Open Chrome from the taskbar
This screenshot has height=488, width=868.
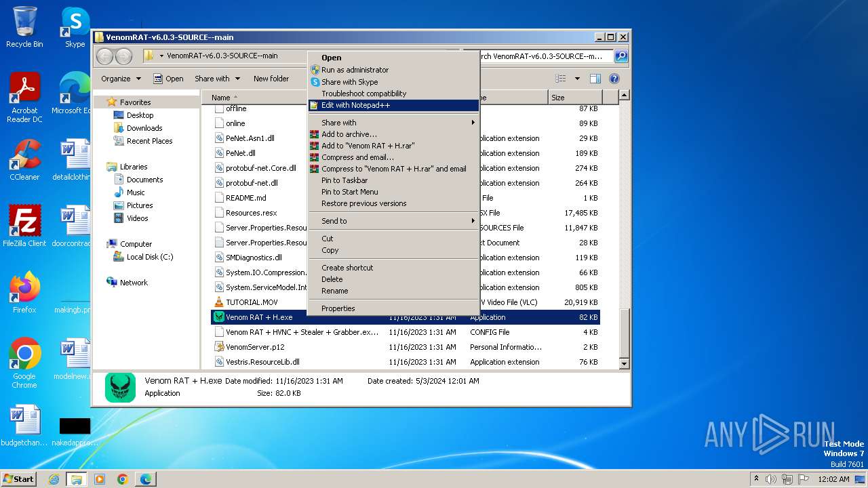123,479
